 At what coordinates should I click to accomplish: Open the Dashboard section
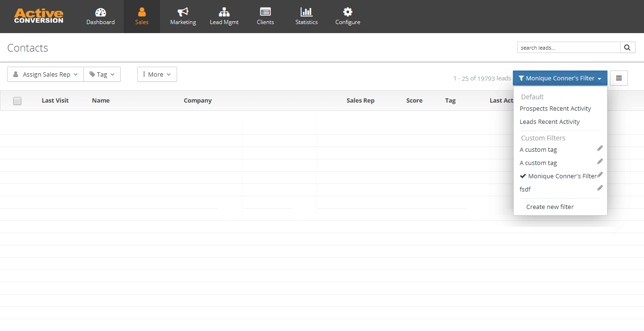[100, 17]
